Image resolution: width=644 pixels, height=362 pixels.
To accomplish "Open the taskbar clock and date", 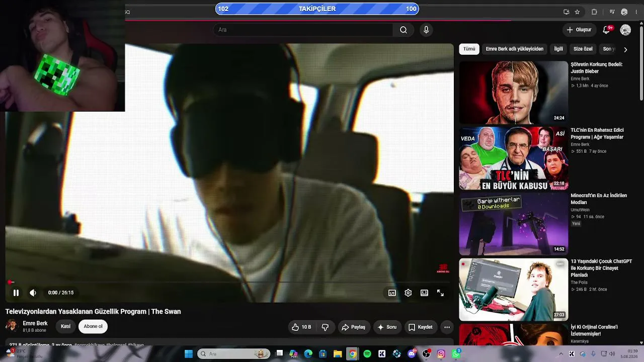I will pos(629,354).
